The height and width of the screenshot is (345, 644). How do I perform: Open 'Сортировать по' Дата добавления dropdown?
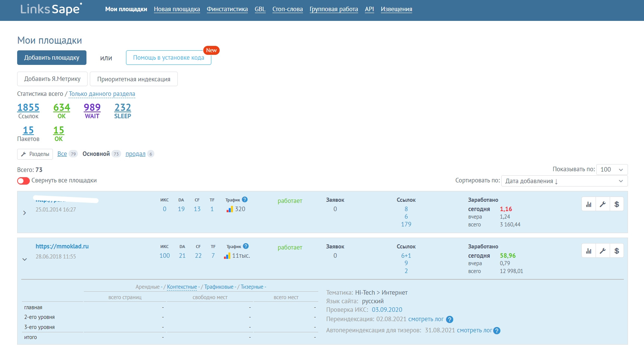(564, 181)
